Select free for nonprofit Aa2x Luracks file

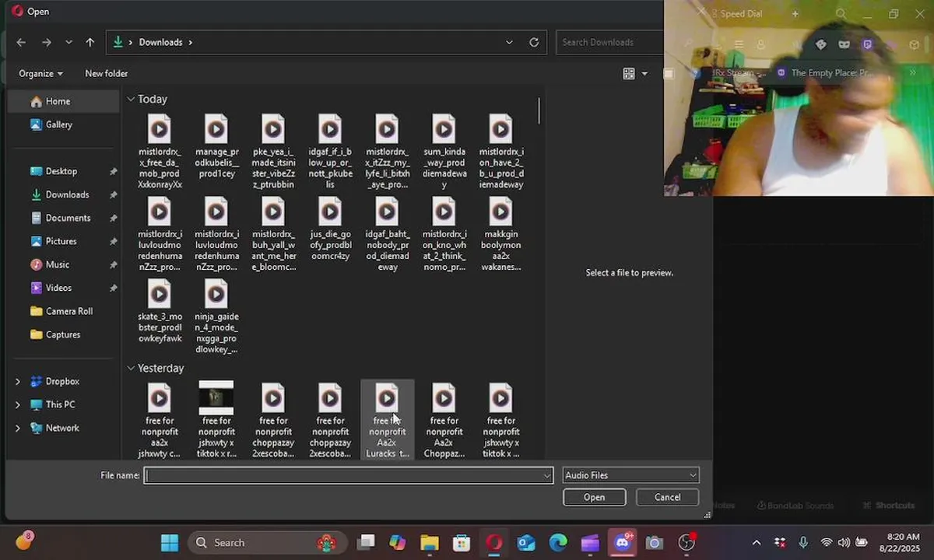[x=387, y=420]
